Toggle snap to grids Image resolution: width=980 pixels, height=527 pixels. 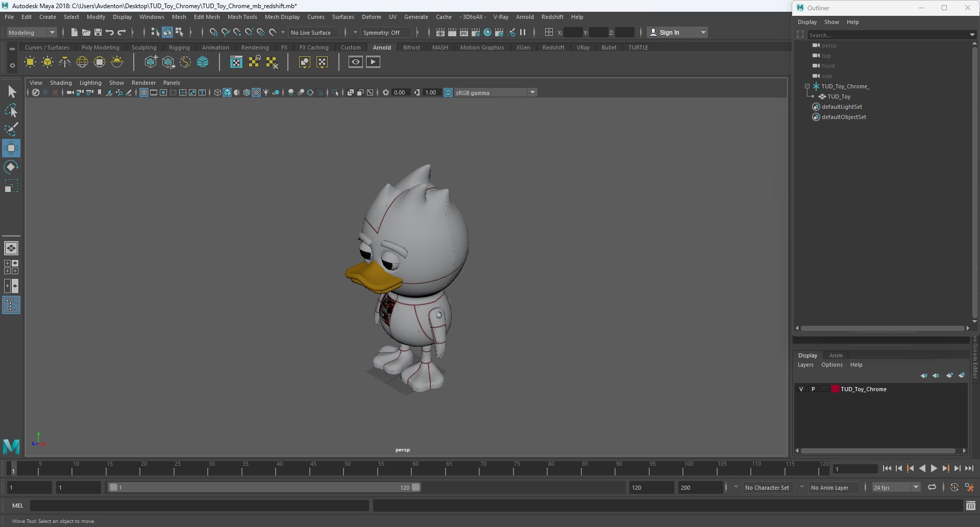point(214,32)
